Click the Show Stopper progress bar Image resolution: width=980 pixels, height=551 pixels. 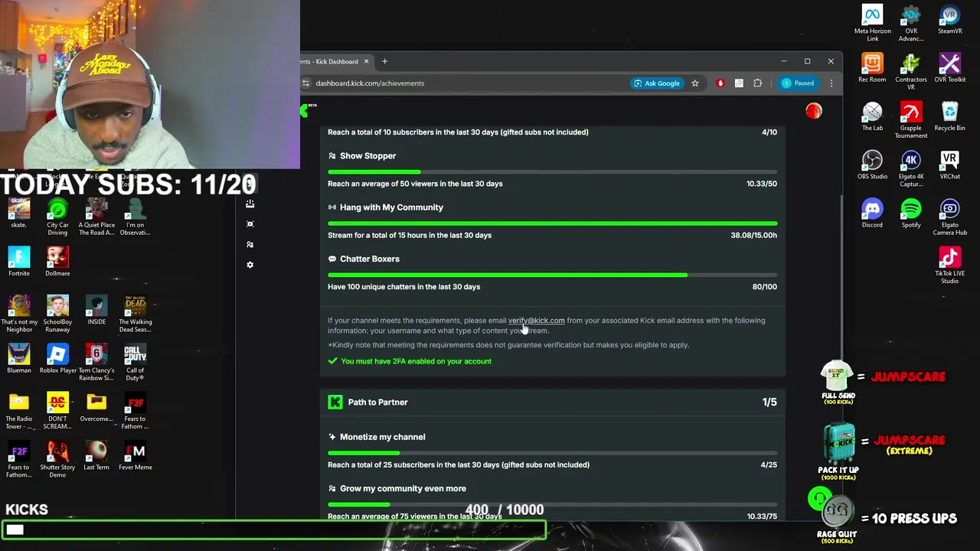552,171
